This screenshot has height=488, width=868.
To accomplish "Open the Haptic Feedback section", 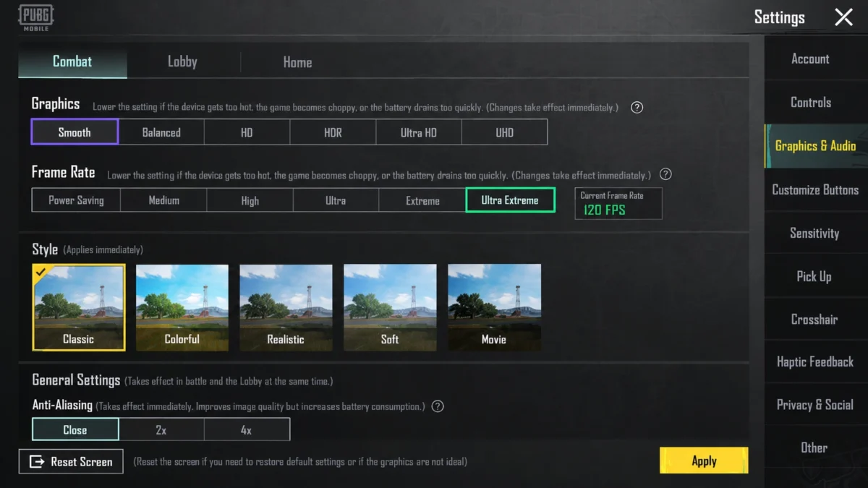I will coord(816,361).
